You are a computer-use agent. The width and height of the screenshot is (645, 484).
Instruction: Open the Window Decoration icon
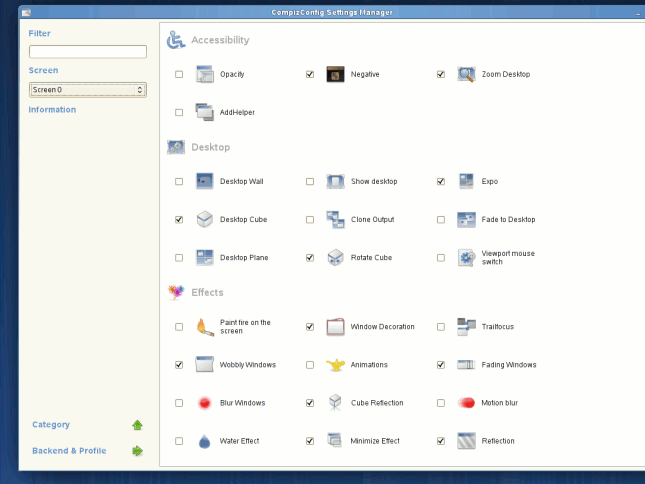335,327
